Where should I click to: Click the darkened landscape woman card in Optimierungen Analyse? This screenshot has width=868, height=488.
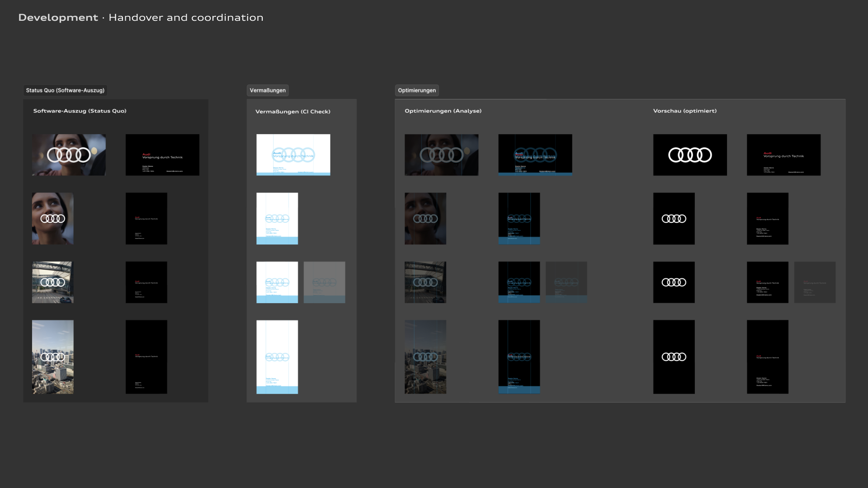(441, 155)
